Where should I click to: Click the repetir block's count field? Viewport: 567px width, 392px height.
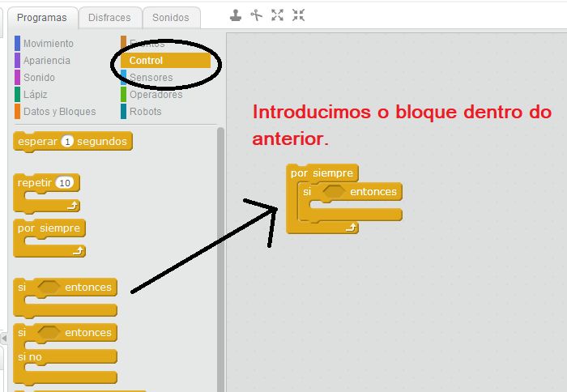(x=65, y=183)
